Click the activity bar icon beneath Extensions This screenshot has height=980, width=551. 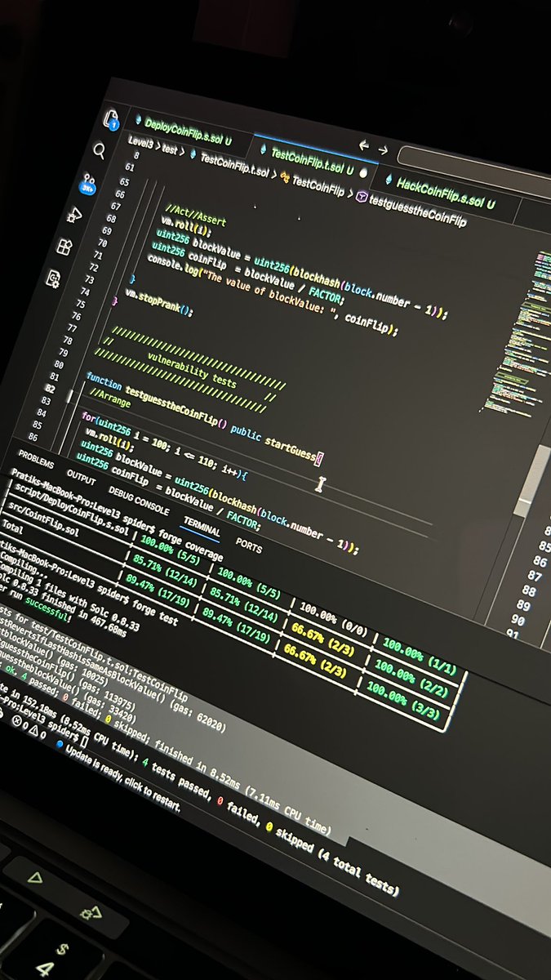pos(54,279)
